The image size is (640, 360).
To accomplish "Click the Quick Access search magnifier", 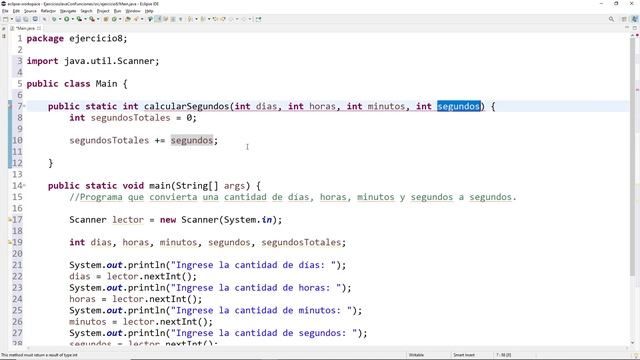I will pos(611,19).
